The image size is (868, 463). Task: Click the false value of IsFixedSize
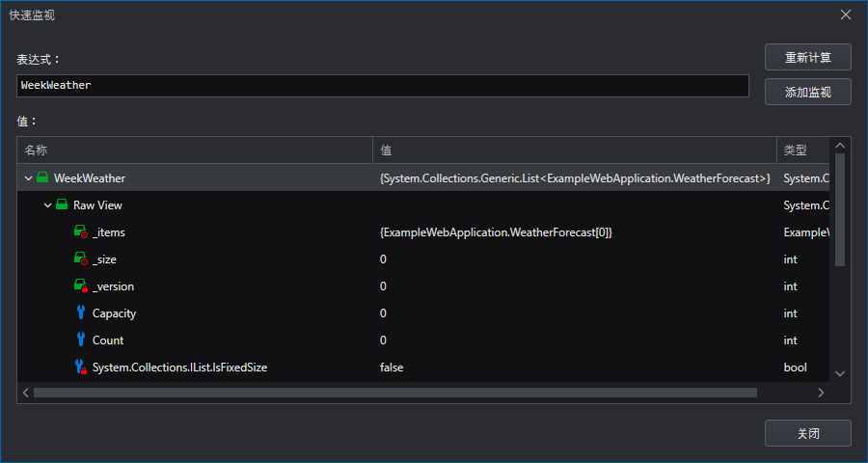tap(392, 368)
